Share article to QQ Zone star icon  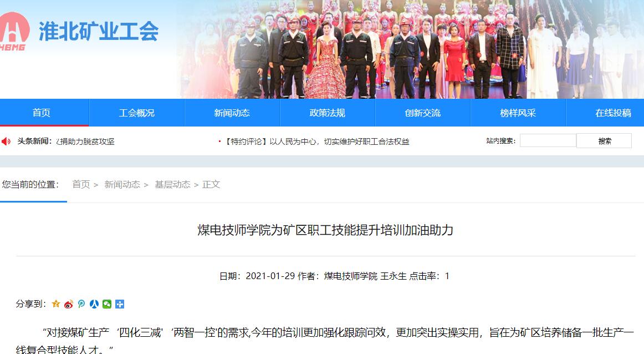(56, 304)
